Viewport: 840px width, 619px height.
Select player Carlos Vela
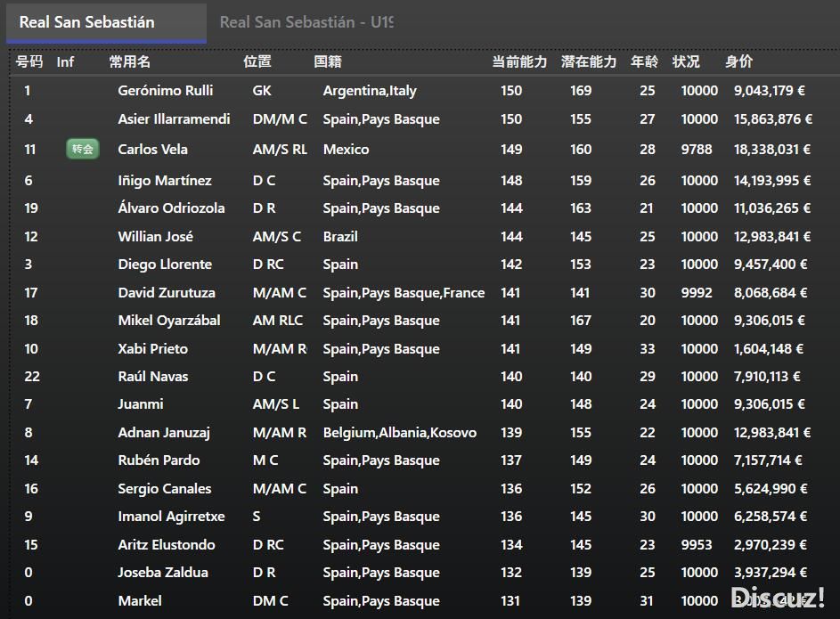click(x=152, y=150)
